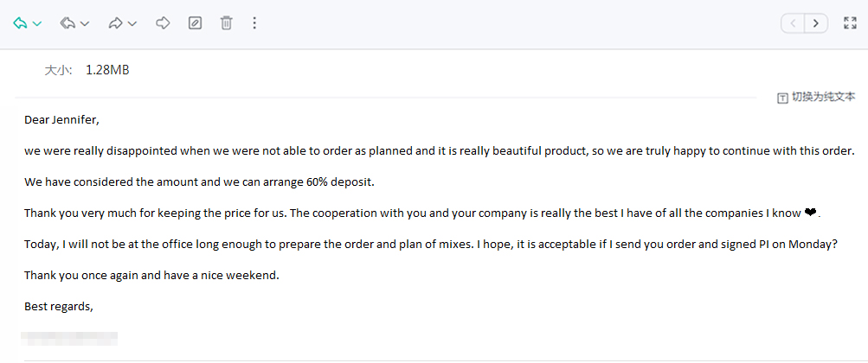Click the green Reply arrow icon

(20, 23)
